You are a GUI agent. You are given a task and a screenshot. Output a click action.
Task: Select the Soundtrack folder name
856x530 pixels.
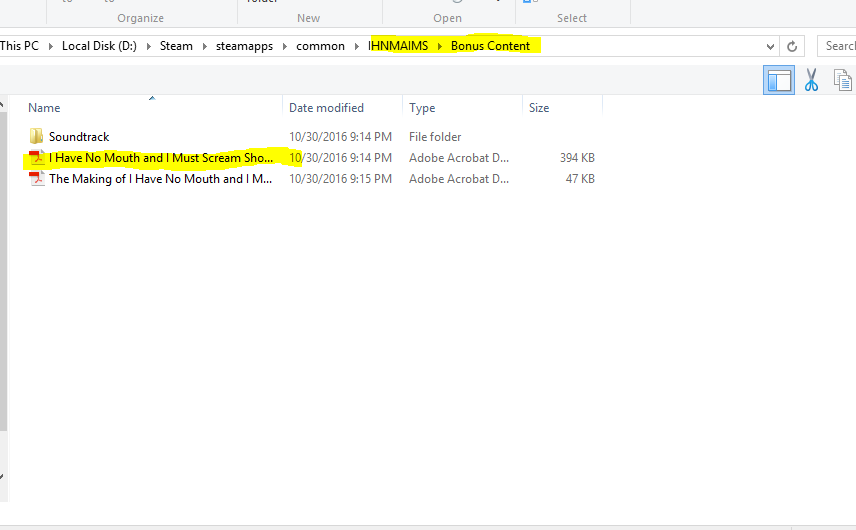(79, 136)
